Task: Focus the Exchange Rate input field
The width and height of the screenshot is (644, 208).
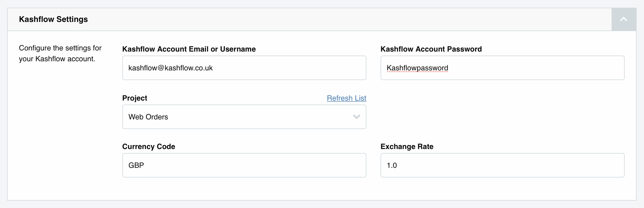Action: (x=502, y=165)
